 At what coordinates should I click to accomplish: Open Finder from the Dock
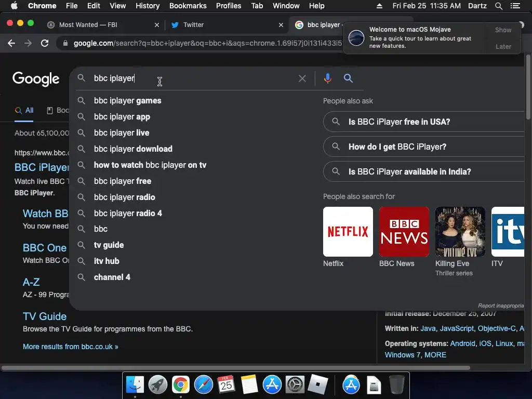click(x=135, y=385)
